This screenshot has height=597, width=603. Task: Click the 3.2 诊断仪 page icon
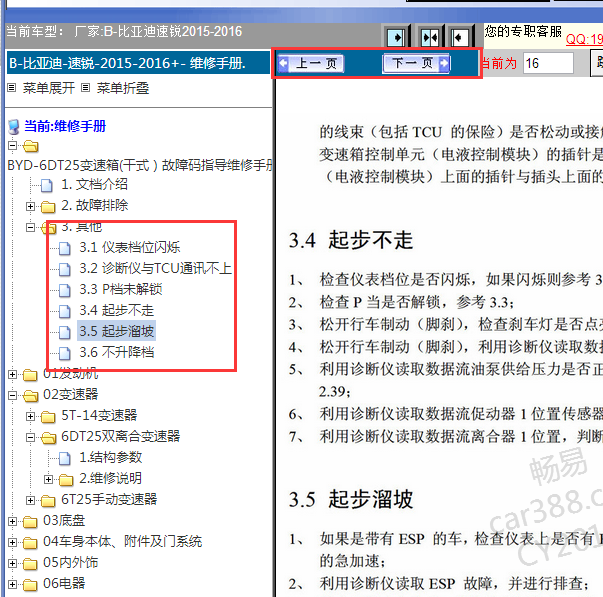point(65,270)
